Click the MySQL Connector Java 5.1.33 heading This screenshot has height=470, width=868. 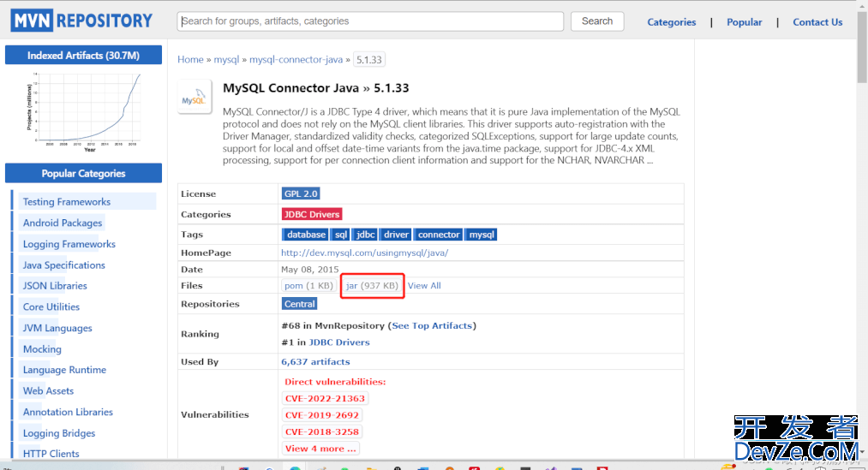[x=315, y=88]
